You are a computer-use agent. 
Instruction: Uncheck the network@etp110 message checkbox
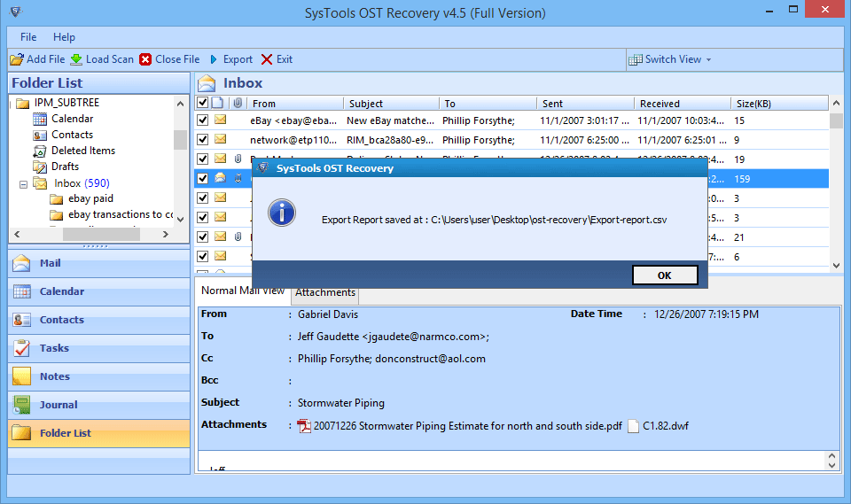tap(202, 139)
